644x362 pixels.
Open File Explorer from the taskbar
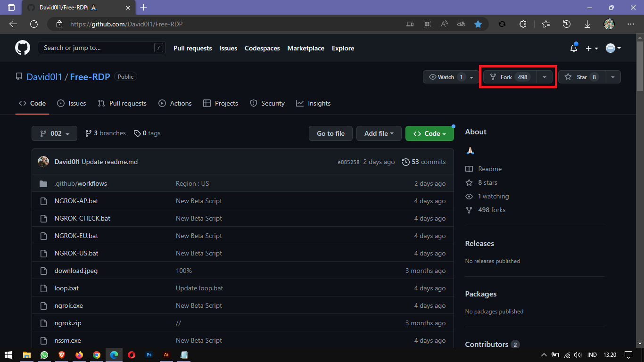tap(26, 355)
